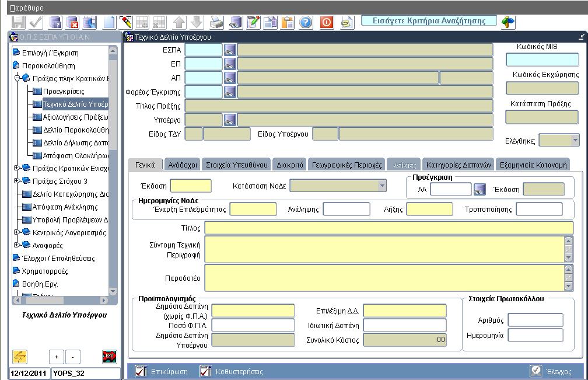
Task: Click the database query icon with question mark
Action: point(56,23)
